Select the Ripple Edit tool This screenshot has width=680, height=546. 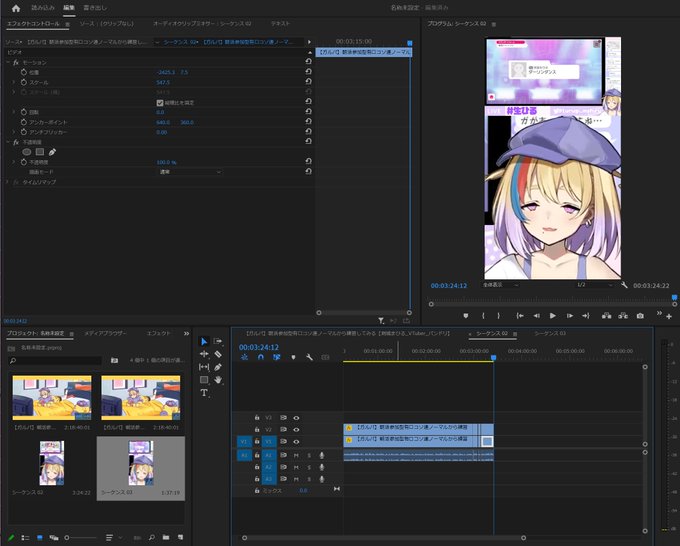click(x=204, y=354)
